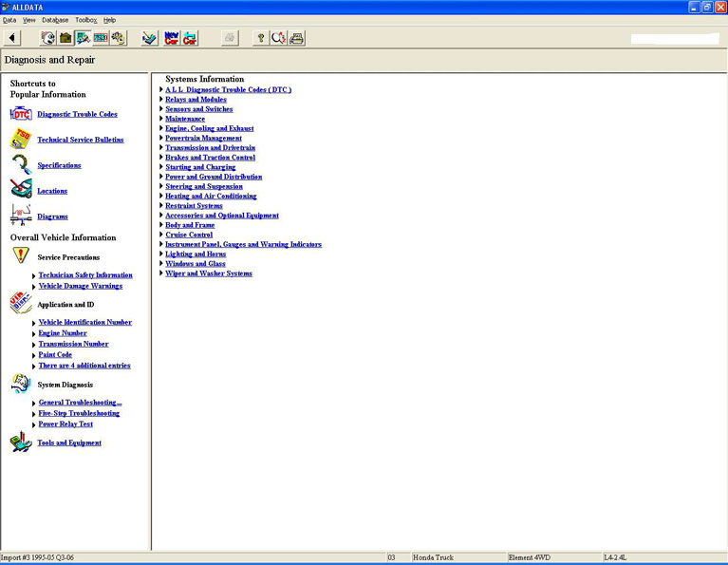Click the TSB bulletin icon

tap(20, 140)
